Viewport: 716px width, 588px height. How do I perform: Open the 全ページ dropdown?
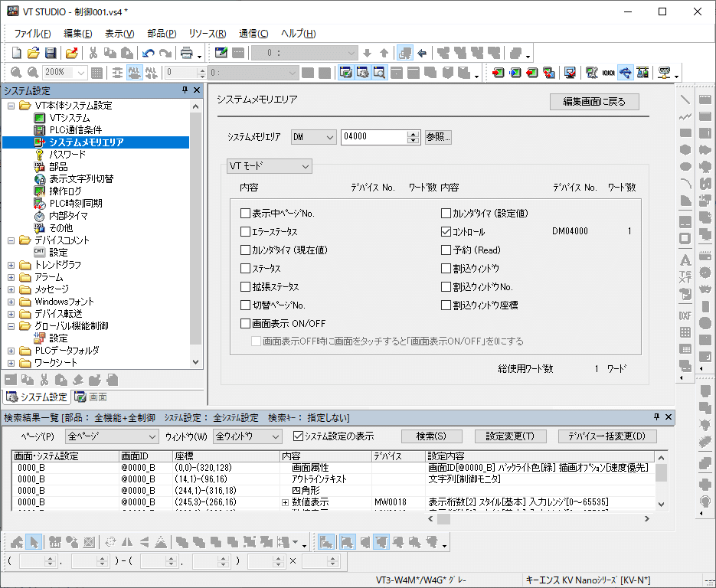pos(112,437)
